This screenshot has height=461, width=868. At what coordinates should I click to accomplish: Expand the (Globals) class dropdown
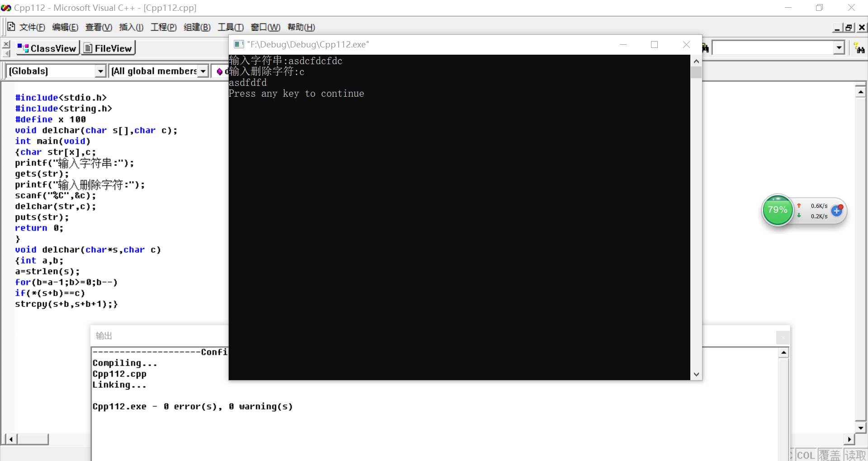point(100,71)
